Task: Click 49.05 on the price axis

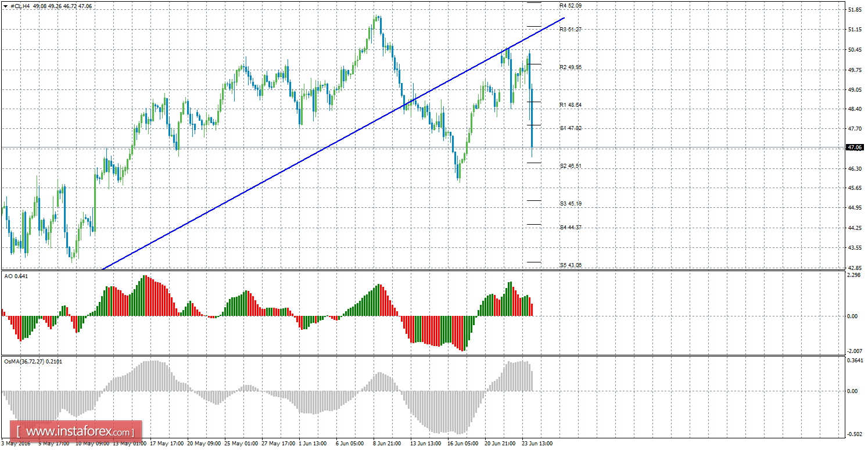Action: 855,90
